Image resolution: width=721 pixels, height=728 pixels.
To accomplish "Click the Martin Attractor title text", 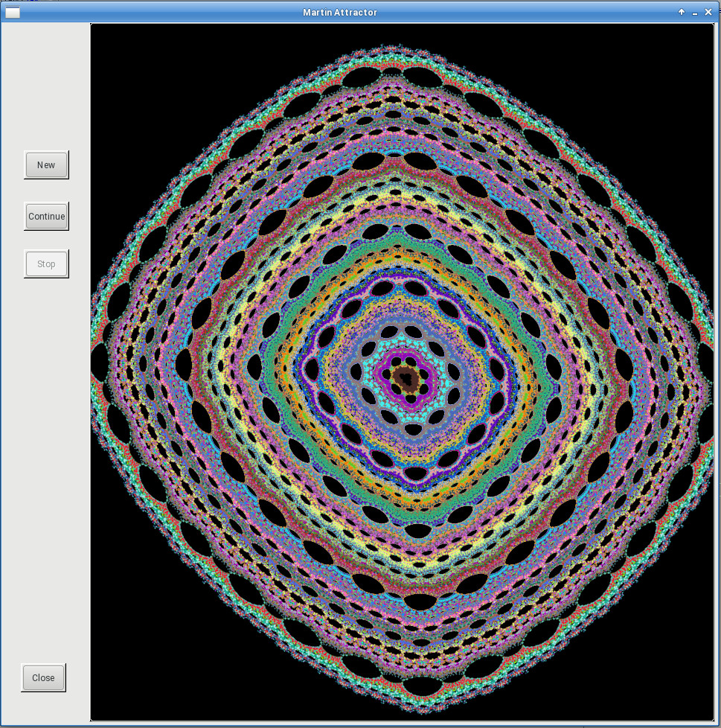I will tap(340, 12).
